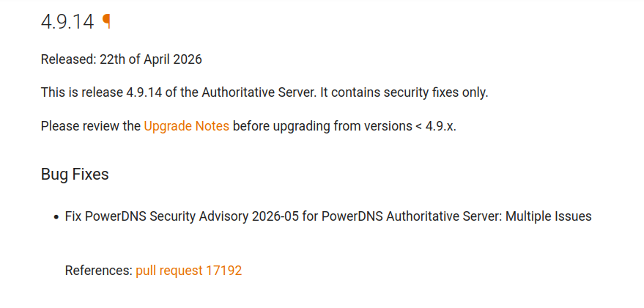This screenshot has width=644, height=308.
Task: Click the text "before upgrading from versions"
Action: point(322,126)
